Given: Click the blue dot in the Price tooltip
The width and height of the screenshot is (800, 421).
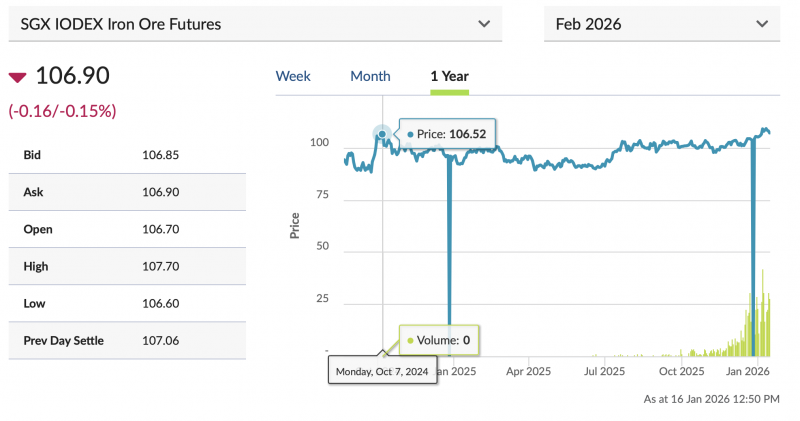Looking at the screenshot, I should (410, 134).
